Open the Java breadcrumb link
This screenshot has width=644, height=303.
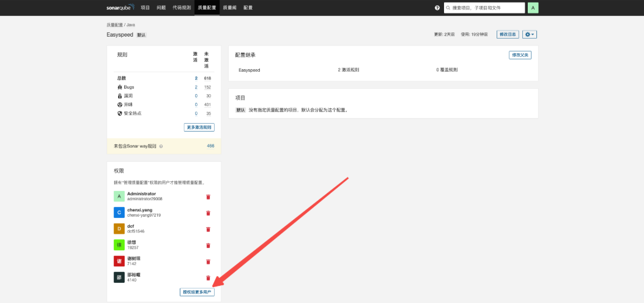pos(131,25)
